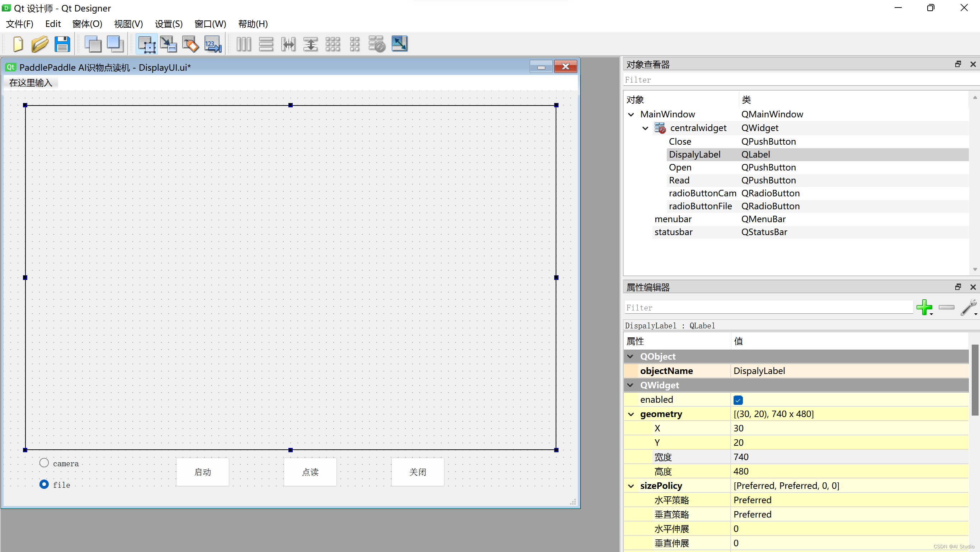This screenshot has height=552, width=980.
Task: Select the Edit Buddies mode icon
Action: [190, 44]
